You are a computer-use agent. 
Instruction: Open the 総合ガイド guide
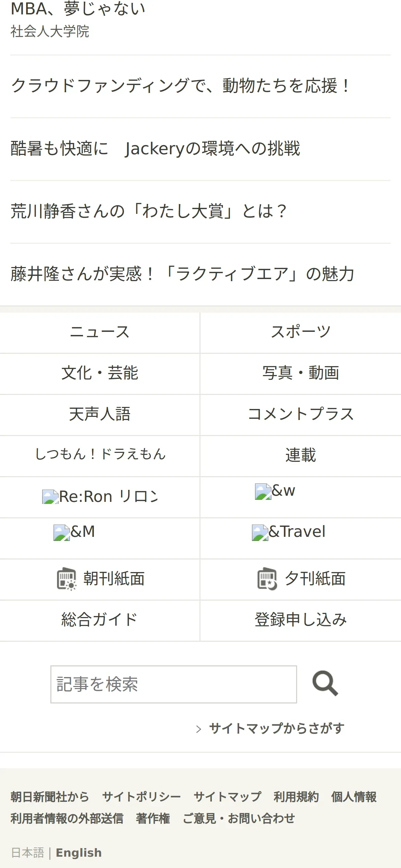[x=100, y=620]
